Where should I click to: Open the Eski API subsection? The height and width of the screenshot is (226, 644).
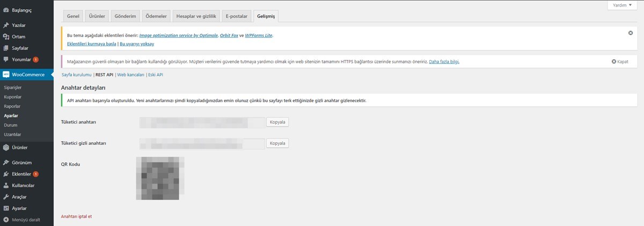(156, 75)
